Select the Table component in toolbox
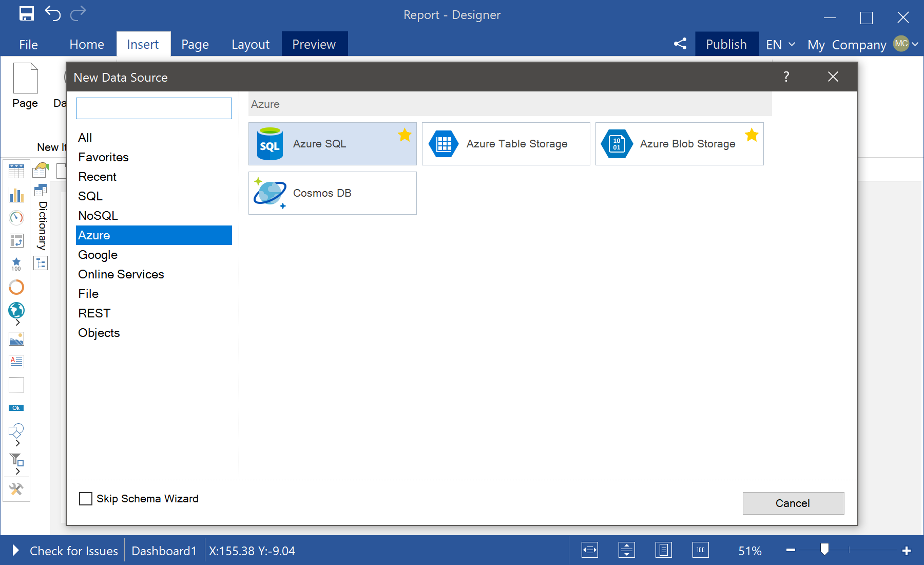Viewport: 924px width, 565px height. pos(16,171)
